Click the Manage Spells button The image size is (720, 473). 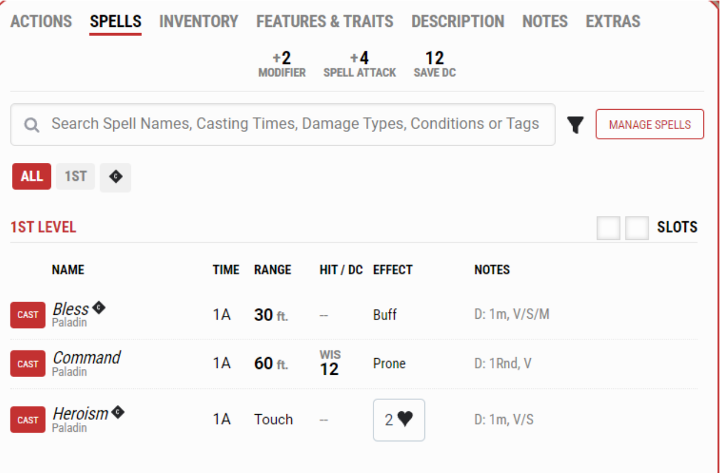pos(650,124)
